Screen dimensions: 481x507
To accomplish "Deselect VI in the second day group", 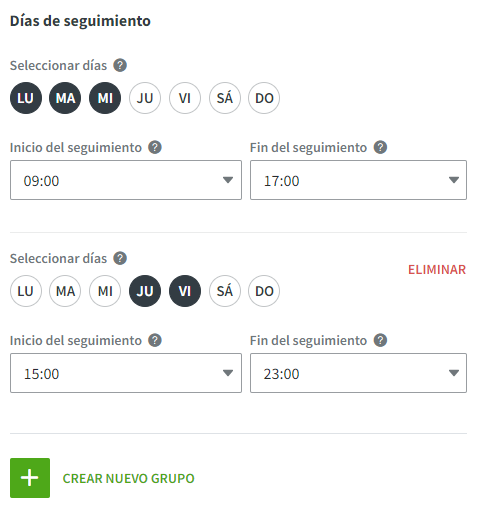I will point(185,291).
